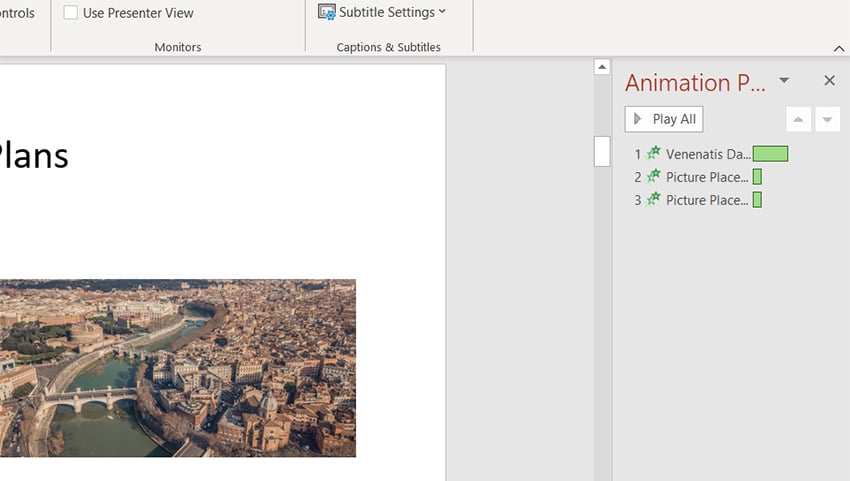Open the Animation Pane options dropdown
The height and width of the screenshot is (481, 850).
pos(784,81)
